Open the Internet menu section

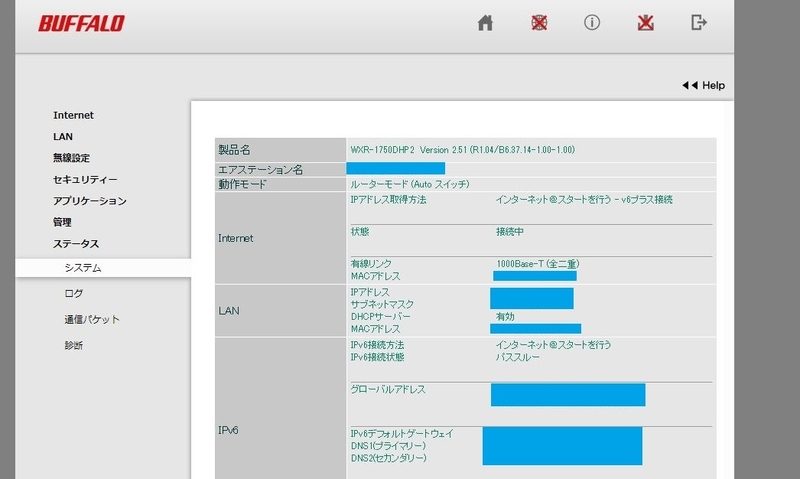pos(73,115)
